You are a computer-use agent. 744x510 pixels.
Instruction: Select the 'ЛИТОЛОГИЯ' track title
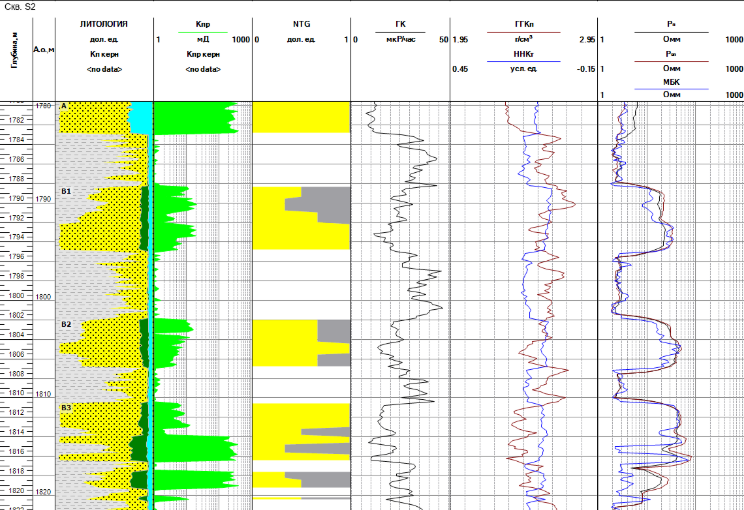[103, 24]
